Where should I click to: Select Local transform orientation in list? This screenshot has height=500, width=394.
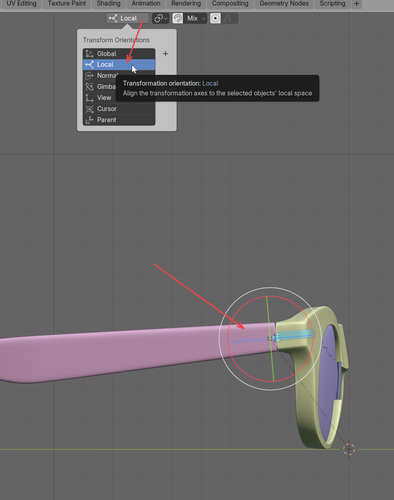(x=119, y=65)
